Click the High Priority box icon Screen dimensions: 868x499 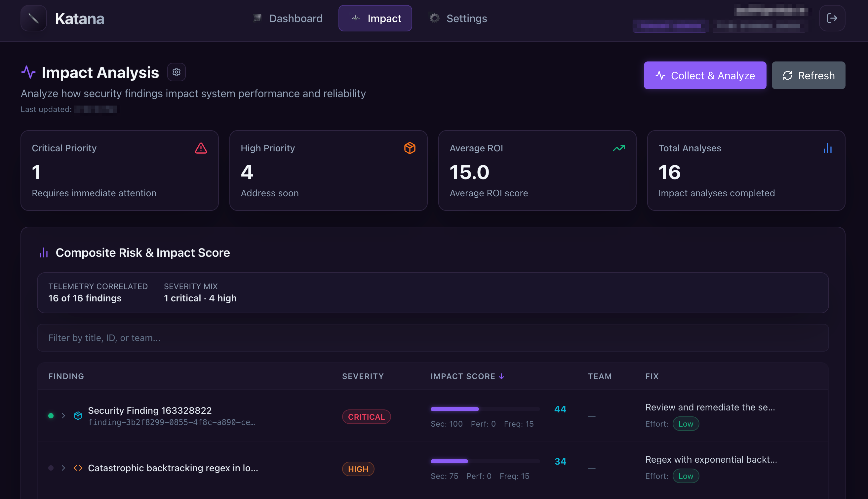[x=410, y=148]
